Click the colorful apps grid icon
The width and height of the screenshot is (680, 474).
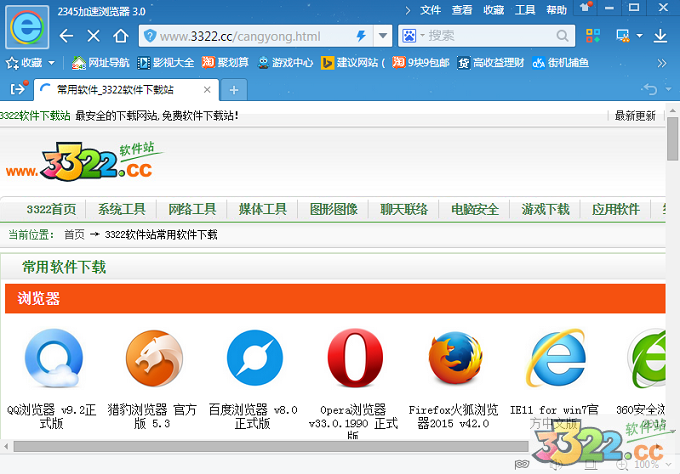point(594,36)
